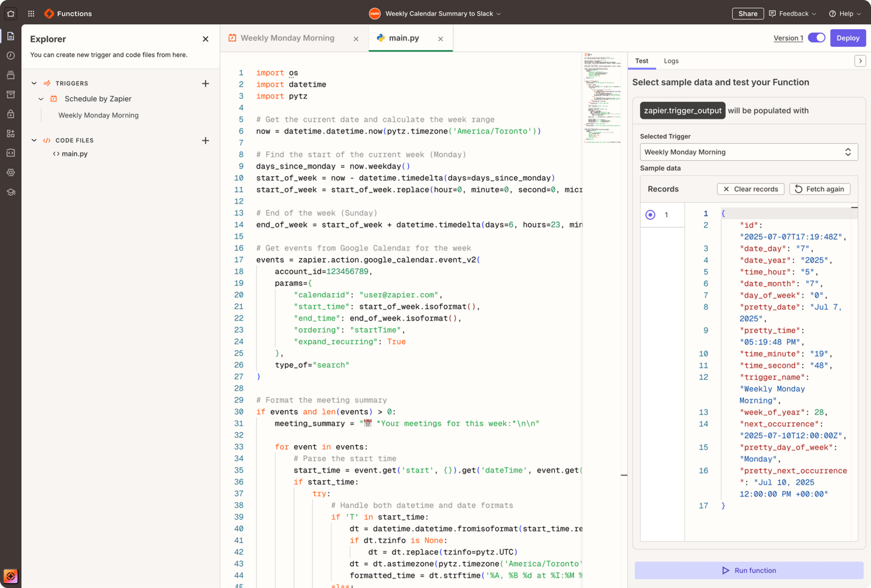
Task: Collapse the test panel with arrow icon
Action: pos(860,61)
